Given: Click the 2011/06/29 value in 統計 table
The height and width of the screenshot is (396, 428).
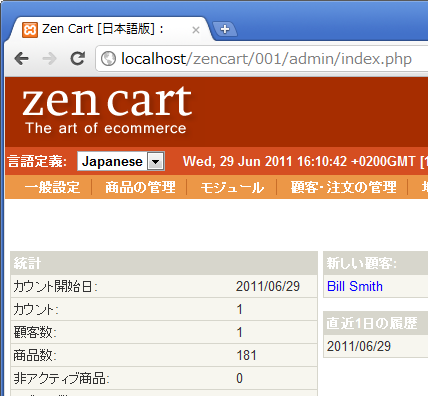Looking at the screenshot, I should (x=268, y=286).
